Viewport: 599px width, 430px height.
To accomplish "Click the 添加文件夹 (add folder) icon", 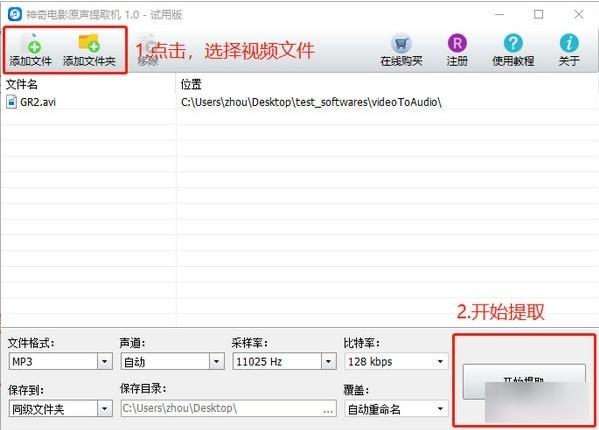I will point(89,43).
